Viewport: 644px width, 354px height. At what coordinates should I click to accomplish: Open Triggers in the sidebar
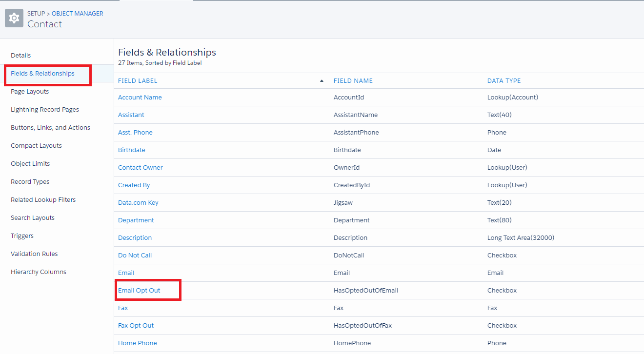(x=22, y=236)
